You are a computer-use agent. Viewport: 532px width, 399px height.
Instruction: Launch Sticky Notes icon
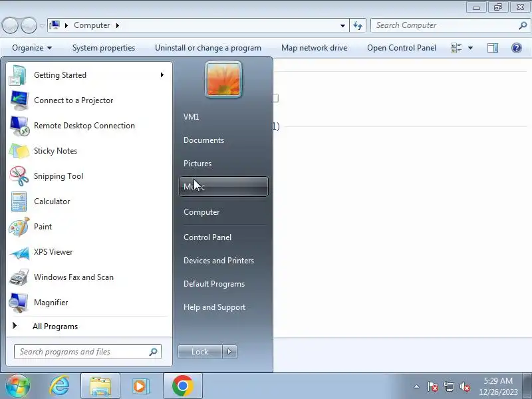(19, 151)
